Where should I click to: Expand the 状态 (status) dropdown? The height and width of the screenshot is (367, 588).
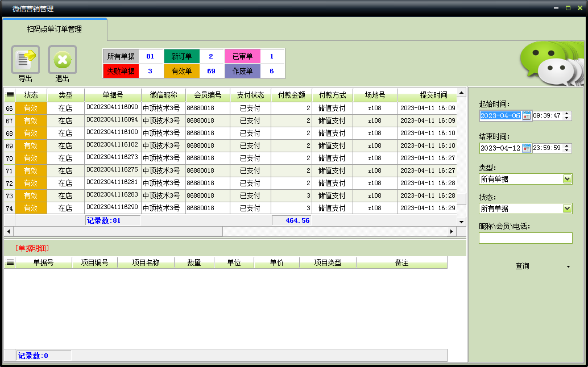click(567, 208)
